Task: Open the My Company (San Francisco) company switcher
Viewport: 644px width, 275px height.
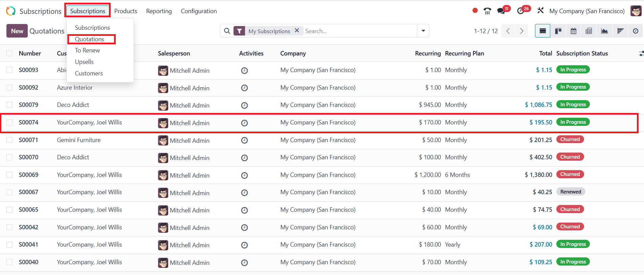Action: [x=587, y=11]
